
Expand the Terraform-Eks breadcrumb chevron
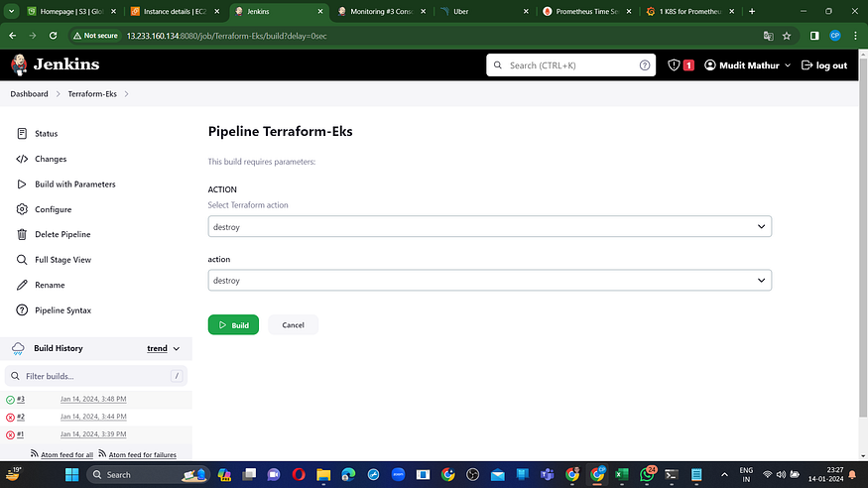click(127, 94)
